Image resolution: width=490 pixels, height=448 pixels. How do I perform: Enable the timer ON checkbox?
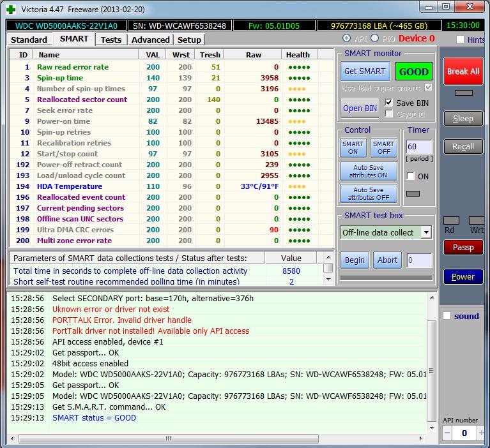[411, 176]
